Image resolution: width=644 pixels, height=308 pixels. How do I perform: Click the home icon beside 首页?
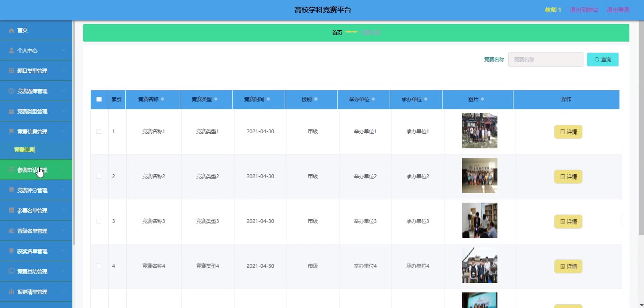point(11,30)
